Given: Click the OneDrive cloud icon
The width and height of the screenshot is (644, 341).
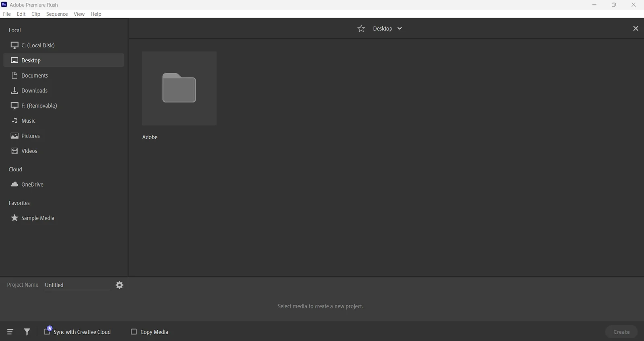Looking at the screenshot, I should [14, 184].
